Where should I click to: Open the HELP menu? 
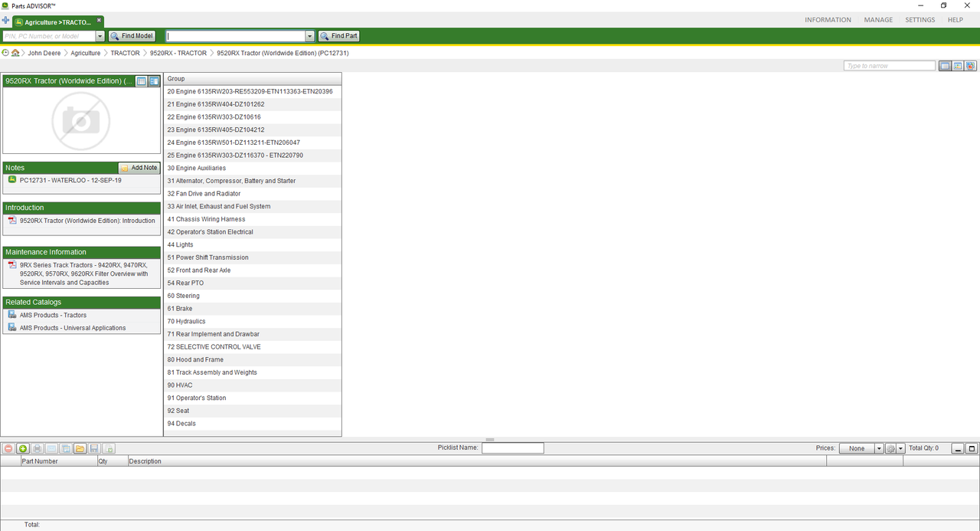point(955,20)
